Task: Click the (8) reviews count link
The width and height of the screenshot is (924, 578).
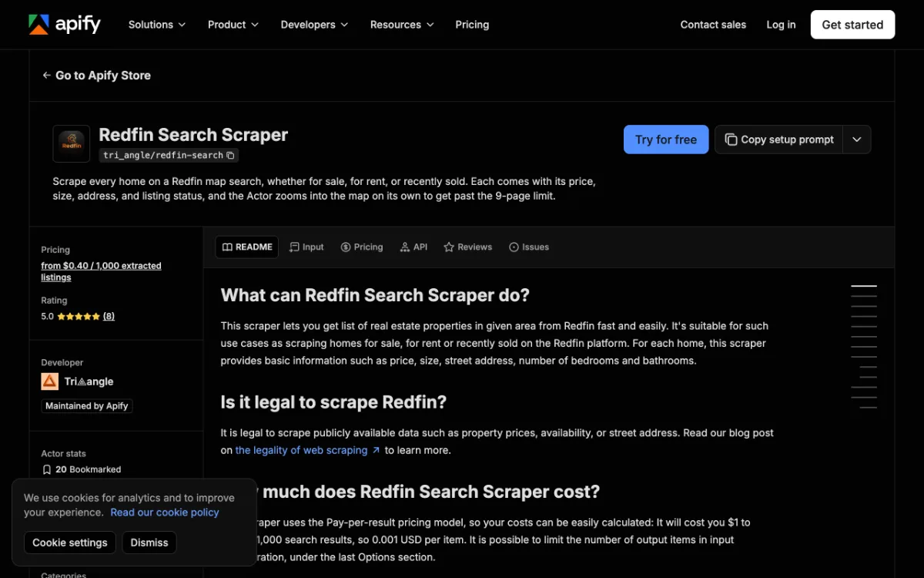Action: pyautogui.click(x=109, y=317)
